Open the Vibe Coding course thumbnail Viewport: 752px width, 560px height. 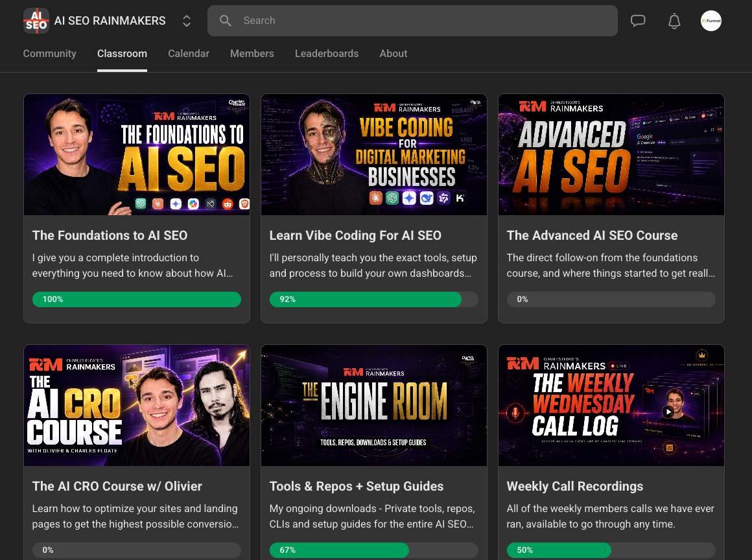tap(373, 154)
